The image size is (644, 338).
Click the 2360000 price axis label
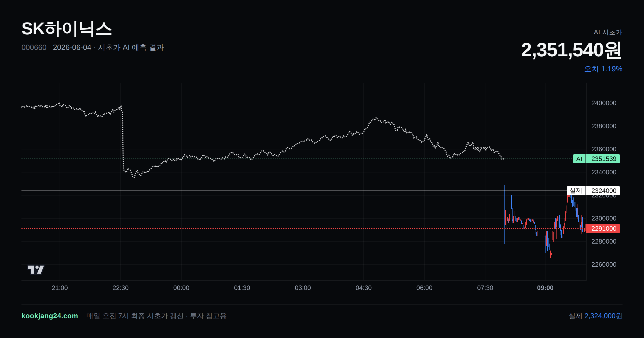pyautogui.click(x=604, y=149)
